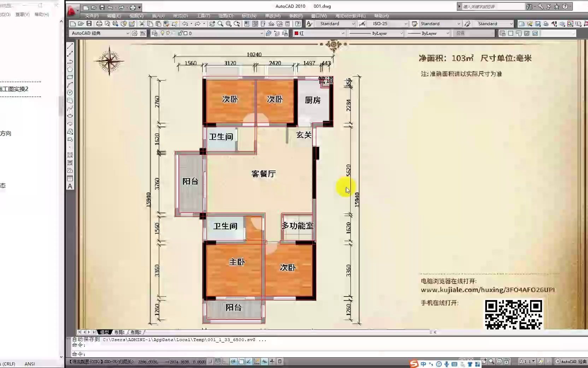The image size is (588, 368).
Task: Toggle the layer lock padlock icon
Action: pos(181,33)
